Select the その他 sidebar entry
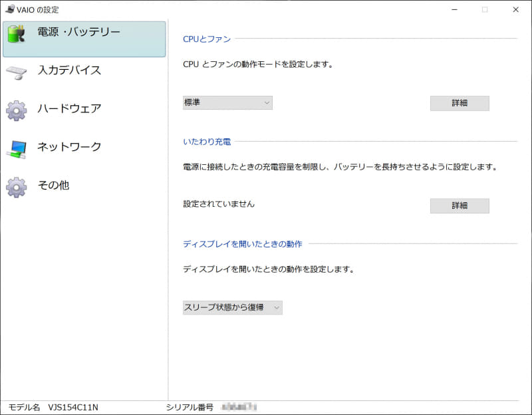 [53, 186]
